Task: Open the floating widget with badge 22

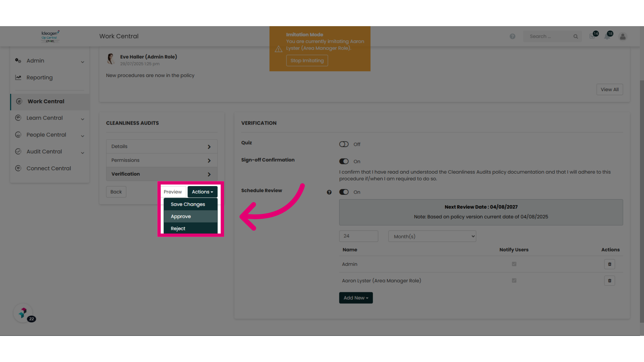Action: [x=23, y=313]
